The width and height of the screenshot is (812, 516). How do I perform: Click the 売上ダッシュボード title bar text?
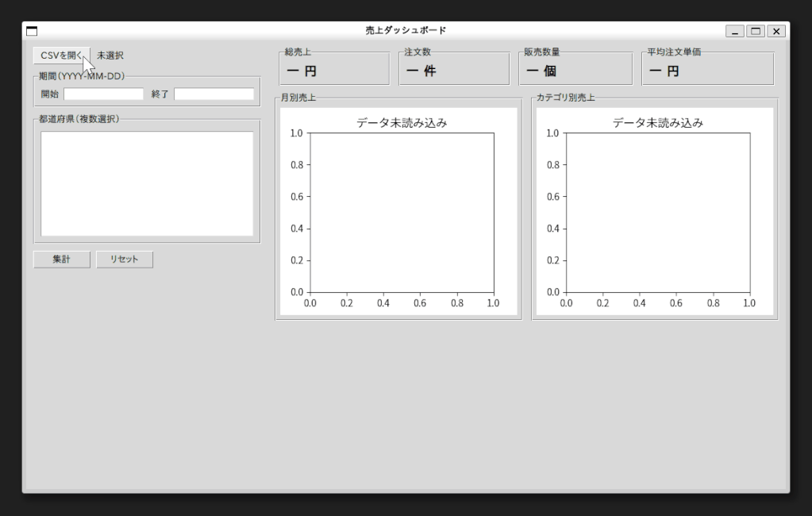click(x=406, y=31)
